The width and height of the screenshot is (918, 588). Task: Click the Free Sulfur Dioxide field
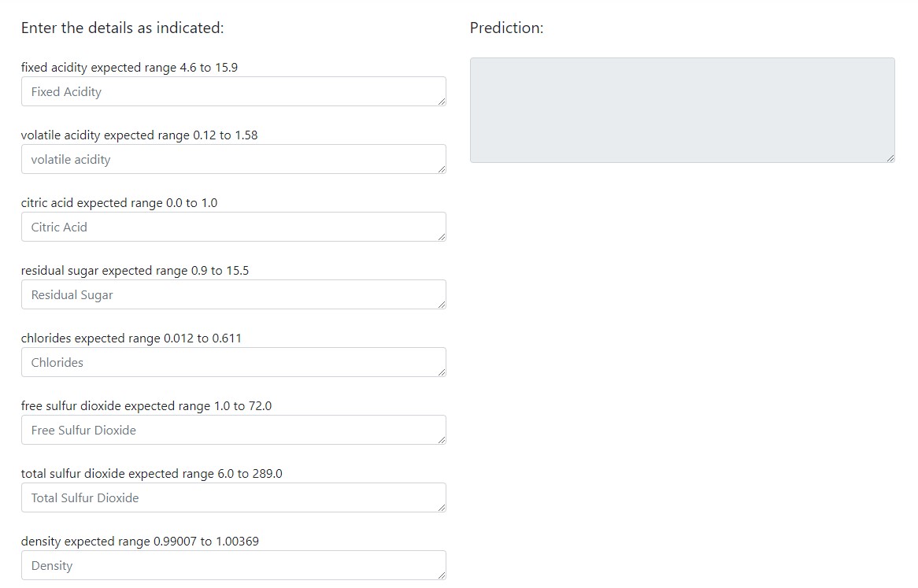[x=234, y=430]
